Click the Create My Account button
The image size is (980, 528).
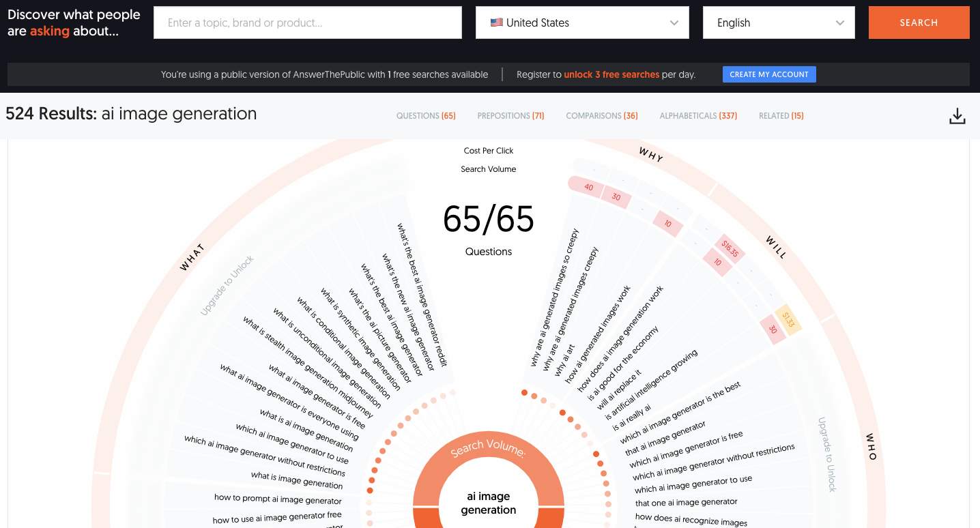point(769,74)
